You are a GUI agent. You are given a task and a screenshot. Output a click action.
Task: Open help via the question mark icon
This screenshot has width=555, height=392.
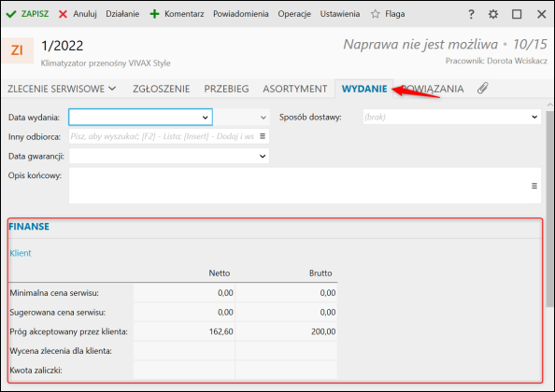471,14
